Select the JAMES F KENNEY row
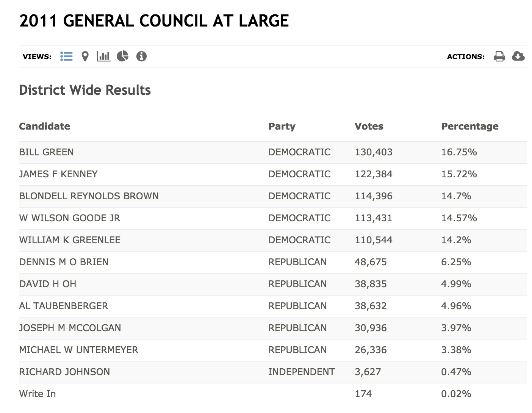532x413 pixels. [x=273, y=174]
